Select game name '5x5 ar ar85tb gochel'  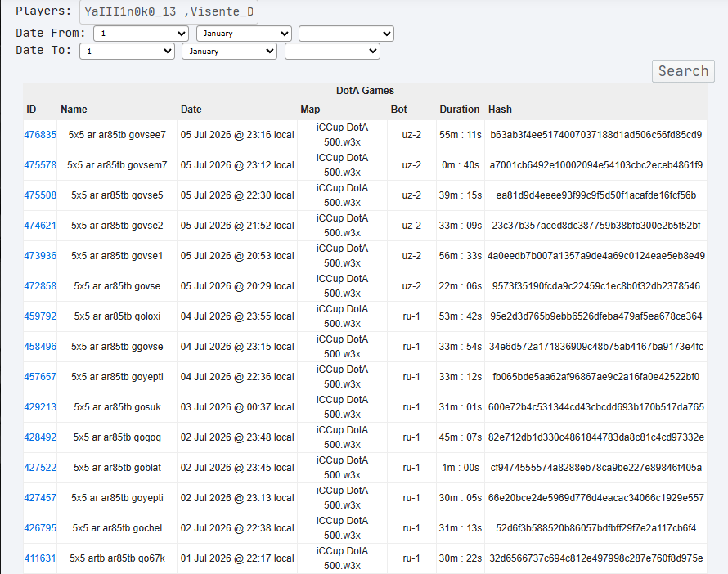pos(117,528)
